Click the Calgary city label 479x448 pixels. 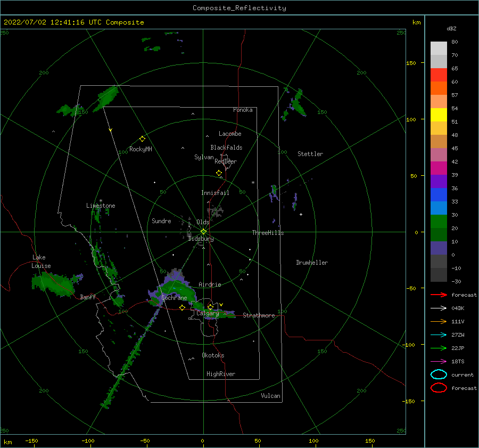pos(208,313)
